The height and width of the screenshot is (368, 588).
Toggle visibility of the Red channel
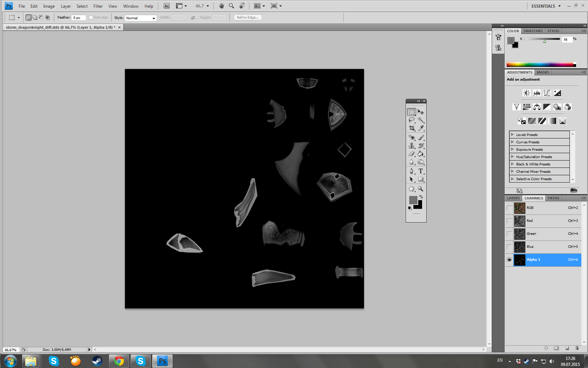coord(509,221)
